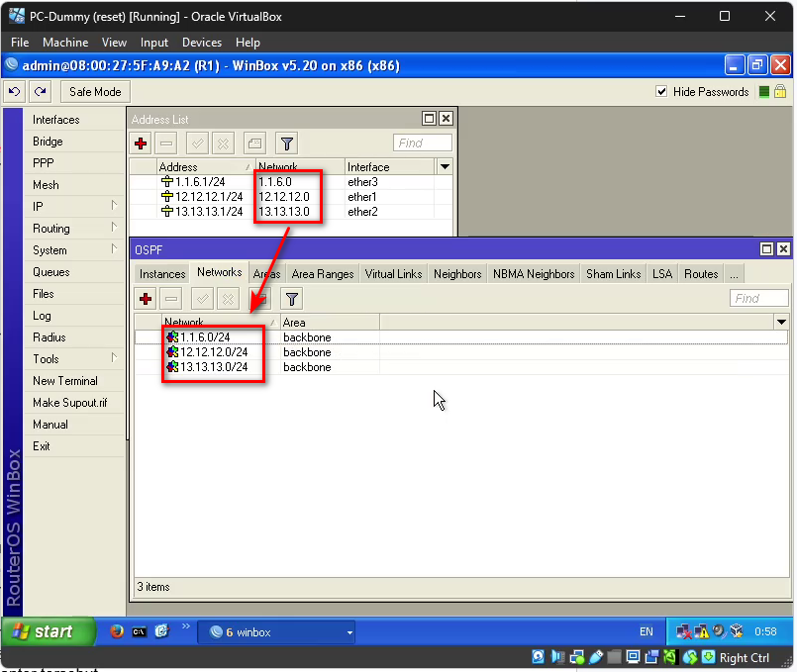Image resolution: width=797 pixels, height=672 pixels.
Task: Show more OSPF tabs via ellipsis
Action: click(x=734, y=274)
